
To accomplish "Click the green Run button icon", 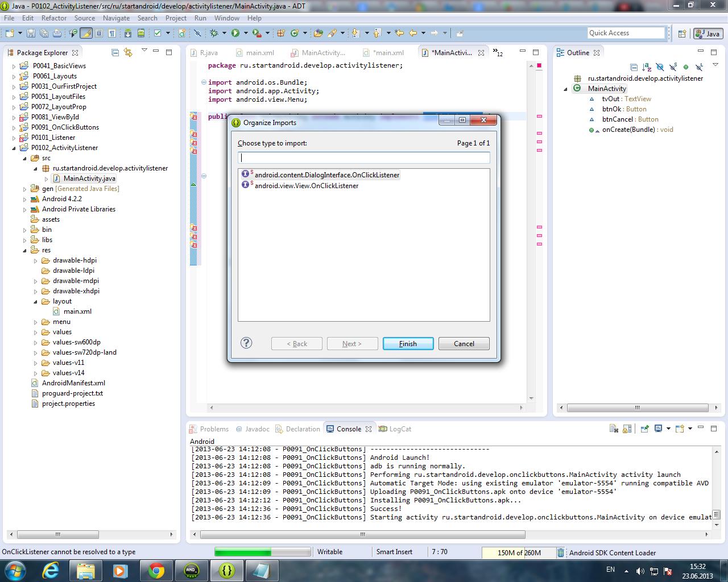I will (235, 33).
